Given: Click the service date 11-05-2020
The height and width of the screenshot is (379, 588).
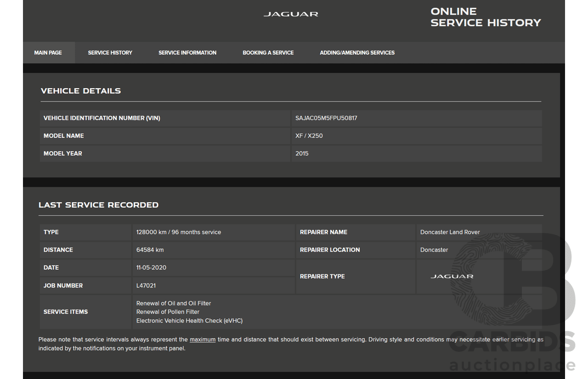Looking at the screenshot, I should (151, 268).
